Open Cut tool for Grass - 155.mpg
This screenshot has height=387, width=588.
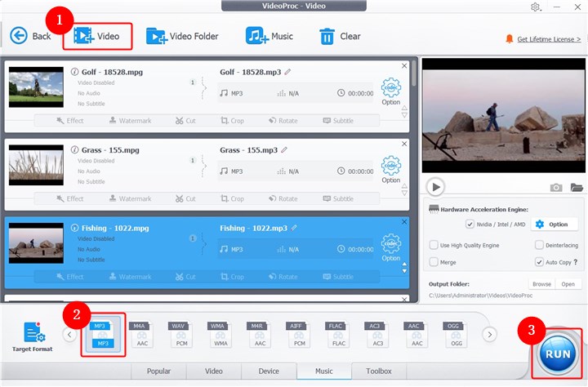click(x=185, y=198)
